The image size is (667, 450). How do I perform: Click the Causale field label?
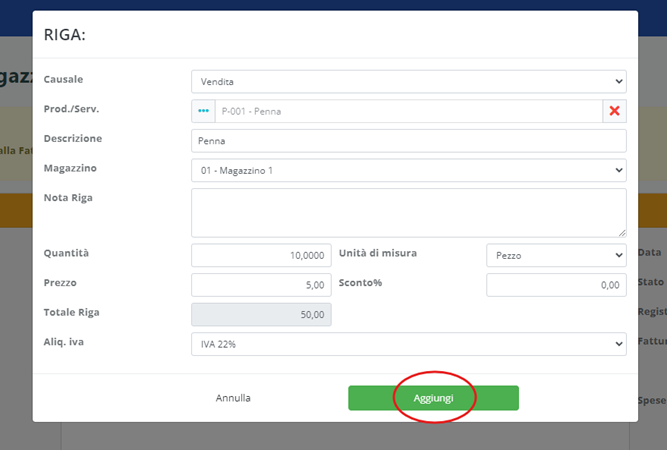(64, 79)
